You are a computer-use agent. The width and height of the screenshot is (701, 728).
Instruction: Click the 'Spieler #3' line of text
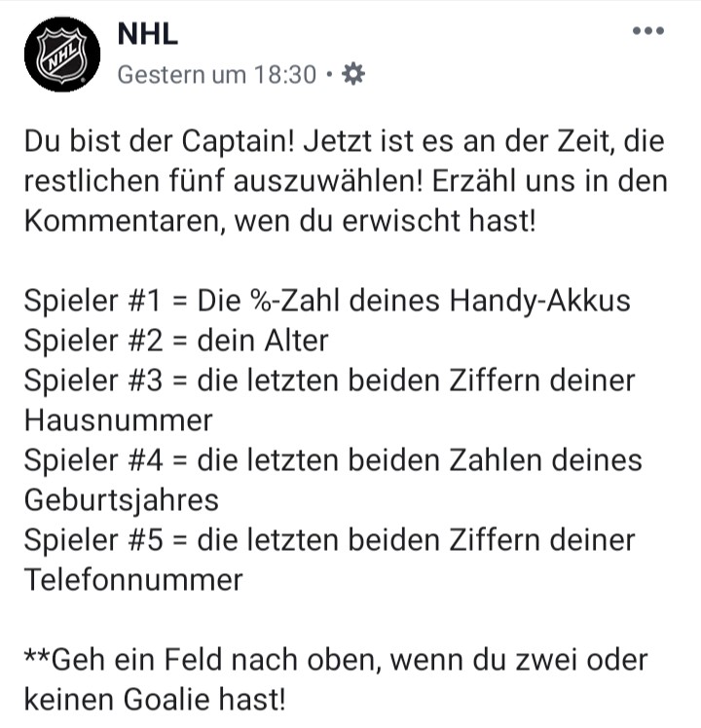click(x=329, y=380)
